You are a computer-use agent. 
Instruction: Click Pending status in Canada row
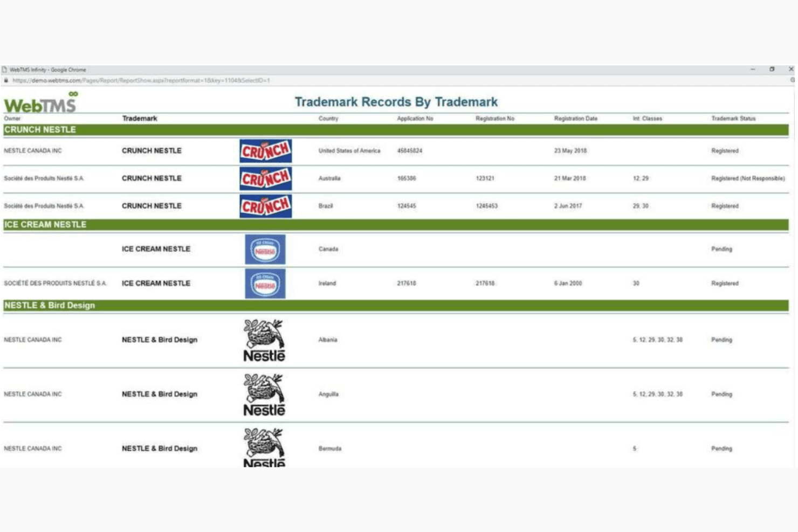coord(721,249)
